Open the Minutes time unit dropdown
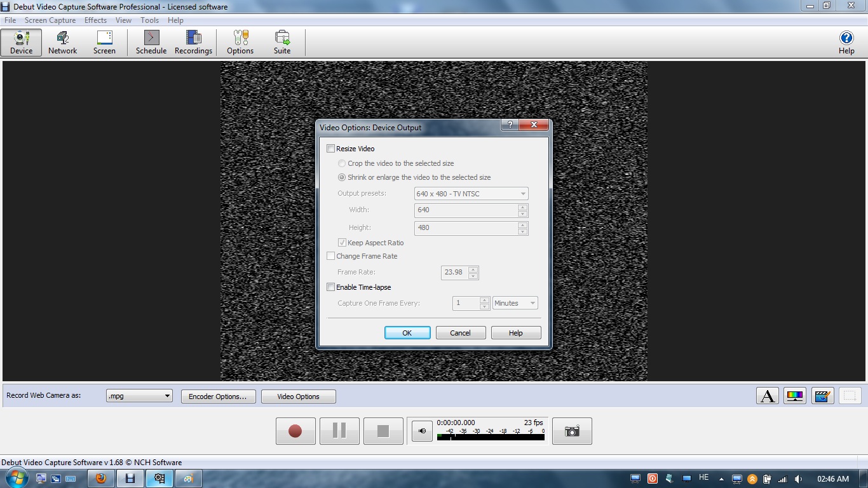Screen dimensions: 868x488 point(515,303)
